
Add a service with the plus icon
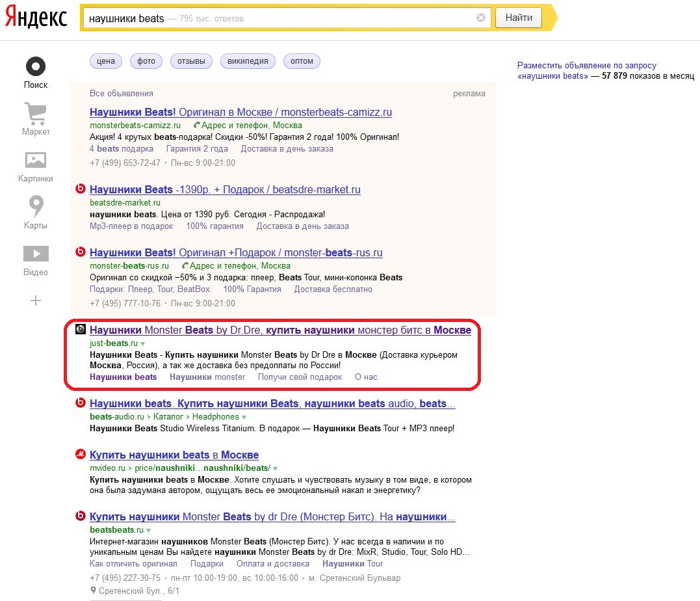pyautogui.click(x=36, y=300)
